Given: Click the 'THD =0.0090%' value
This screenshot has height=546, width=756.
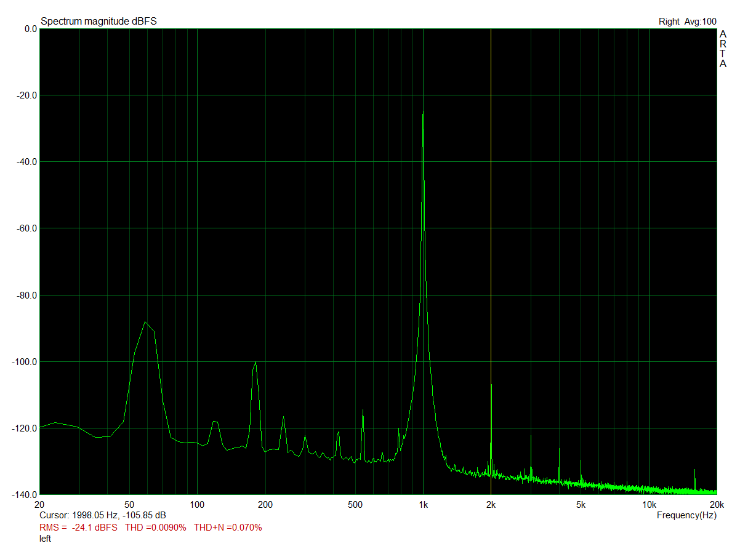Looking at the screenshot, I should point(156,528).
